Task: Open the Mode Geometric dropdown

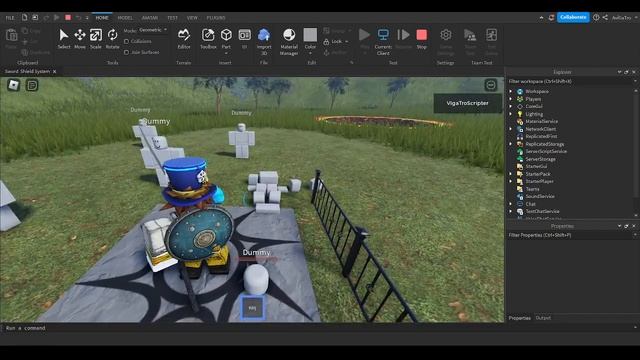Action: click(153, 30)
